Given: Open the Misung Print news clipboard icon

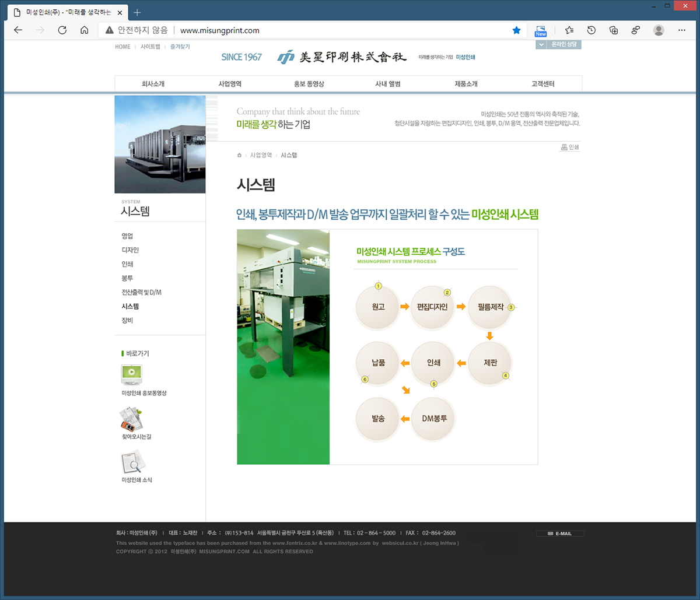Looking at the screenshot, I should pos(132,462).
